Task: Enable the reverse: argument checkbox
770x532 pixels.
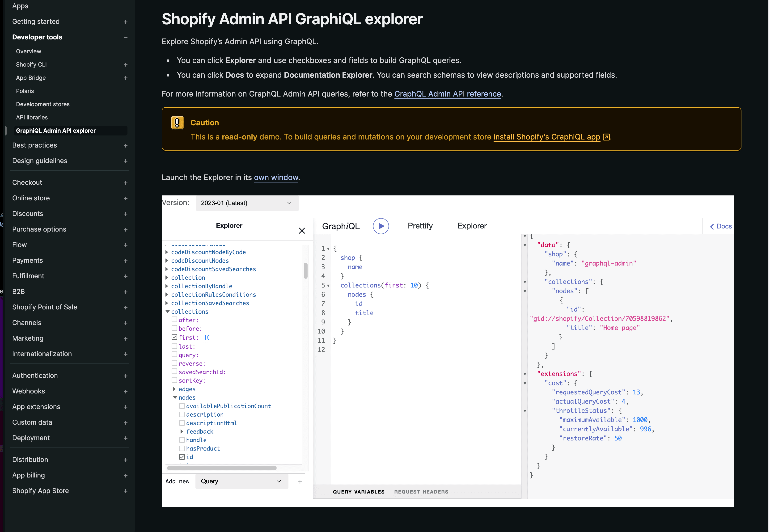Action: [x=175, y=363]
